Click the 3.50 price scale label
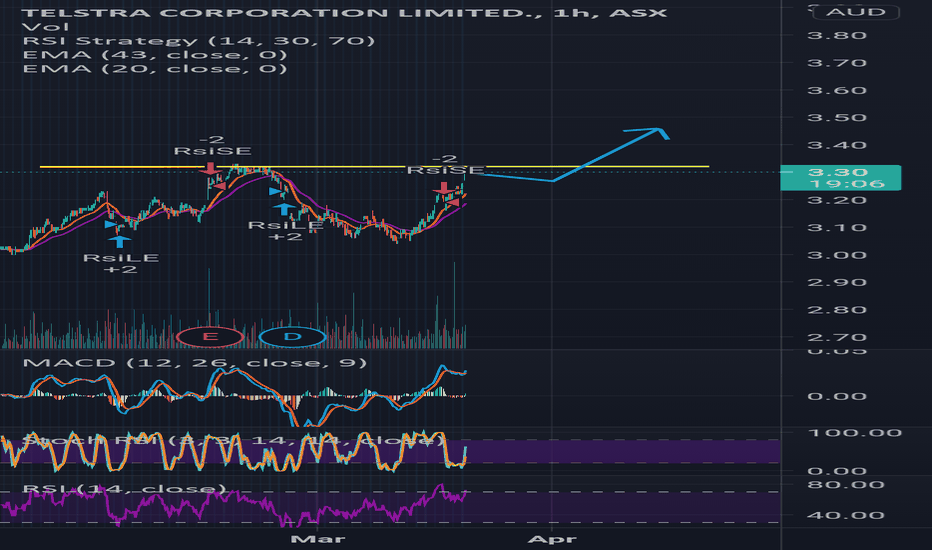This screenshot has width=932, height=550. [837, 118]
